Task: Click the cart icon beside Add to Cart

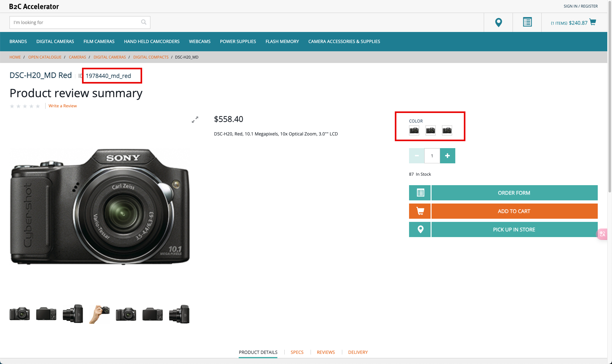Action: click(x=420, y=211)
